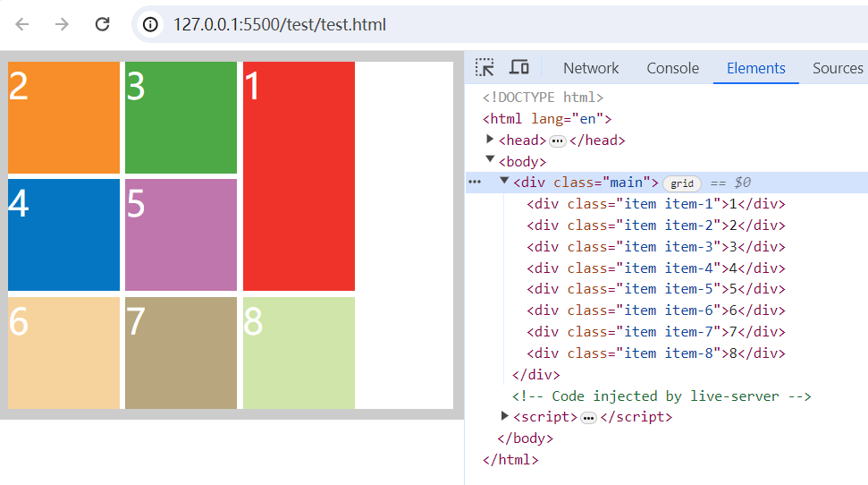Select the div class main element row
868x485 pixels.
pyautogui.click(x=667, y=183)
